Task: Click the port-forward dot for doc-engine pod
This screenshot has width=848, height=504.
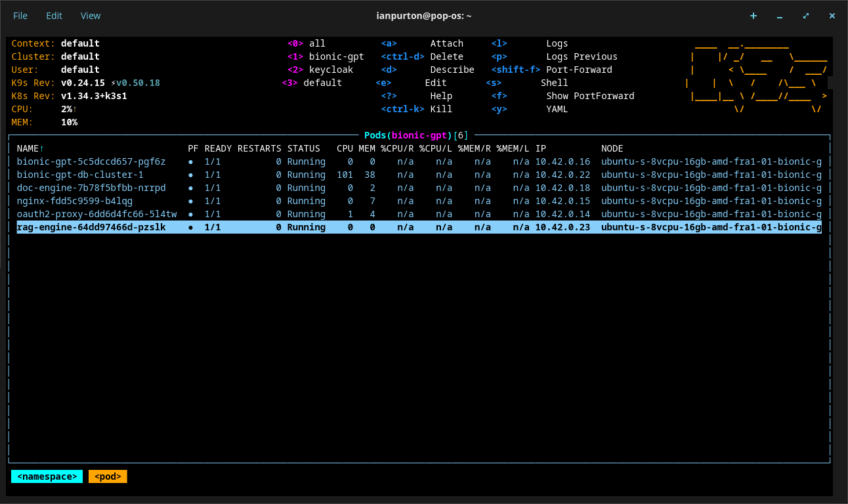Action: click(x=191, y=188)
